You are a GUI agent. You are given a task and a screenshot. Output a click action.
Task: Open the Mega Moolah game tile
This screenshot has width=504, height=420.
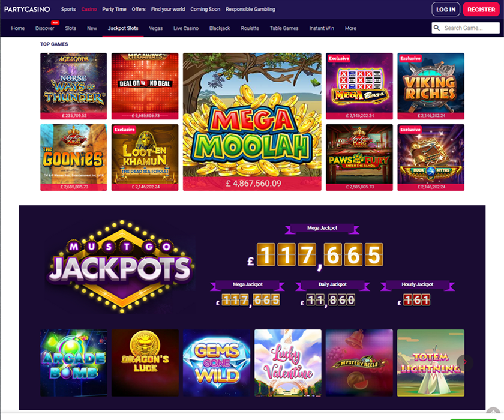tap(252, 122)
